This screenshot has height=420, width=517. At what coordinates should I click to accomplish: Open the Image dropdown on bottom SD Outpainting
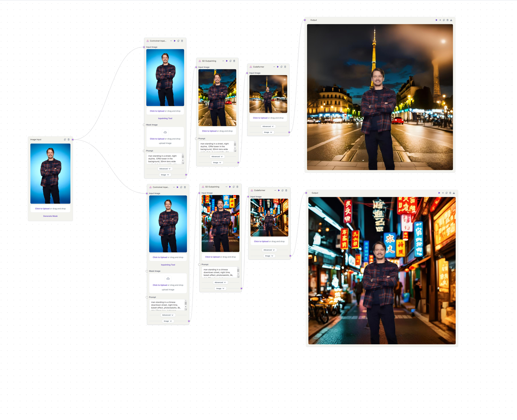[x=220, y=288]
